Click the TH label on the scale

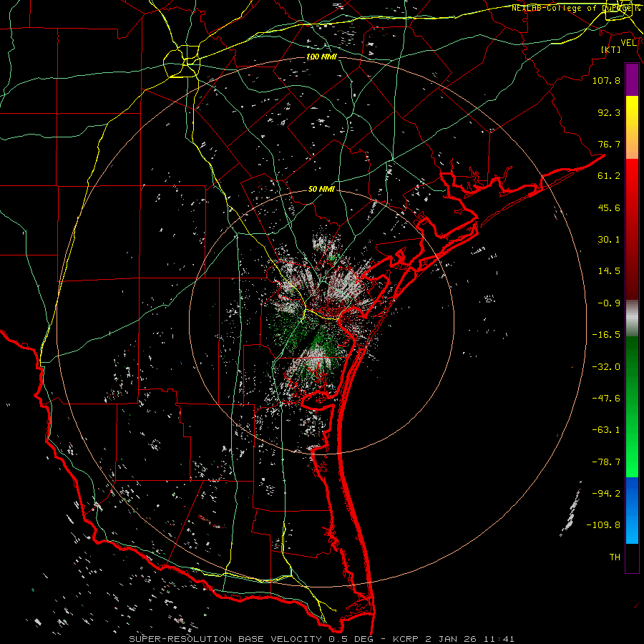(x=615, y=557)
